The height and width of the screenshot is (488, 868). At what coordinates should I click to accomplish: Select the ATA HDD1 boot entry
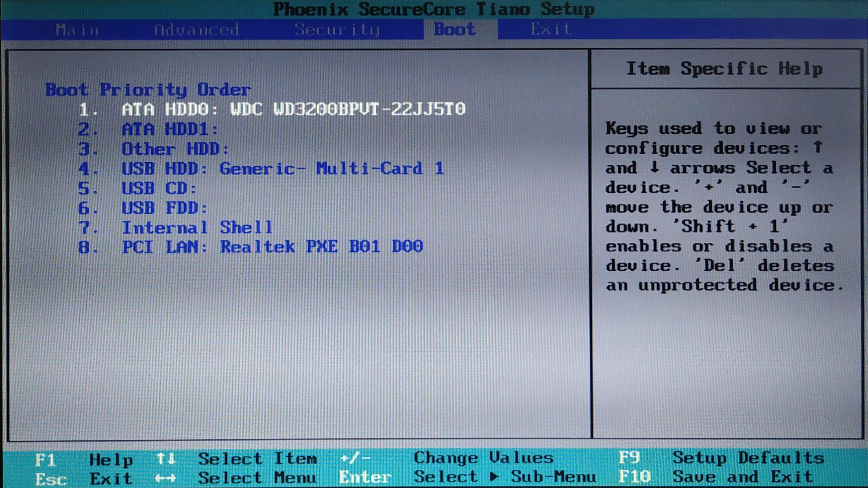[x=148, y=129]
